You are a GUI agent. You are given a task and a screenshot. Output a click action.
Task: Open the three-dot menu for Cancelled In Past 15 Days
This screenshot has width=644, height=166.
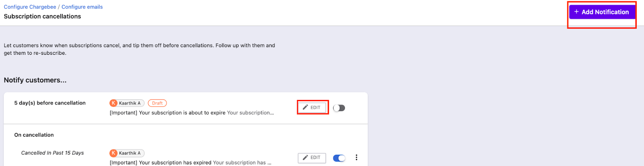[356, 158]
